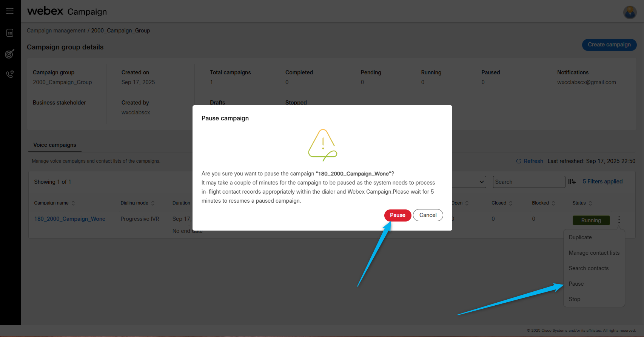This screenshot has width=644, height=337.
Task: Open the target goals sidebar icon
Action: (10, 54)
